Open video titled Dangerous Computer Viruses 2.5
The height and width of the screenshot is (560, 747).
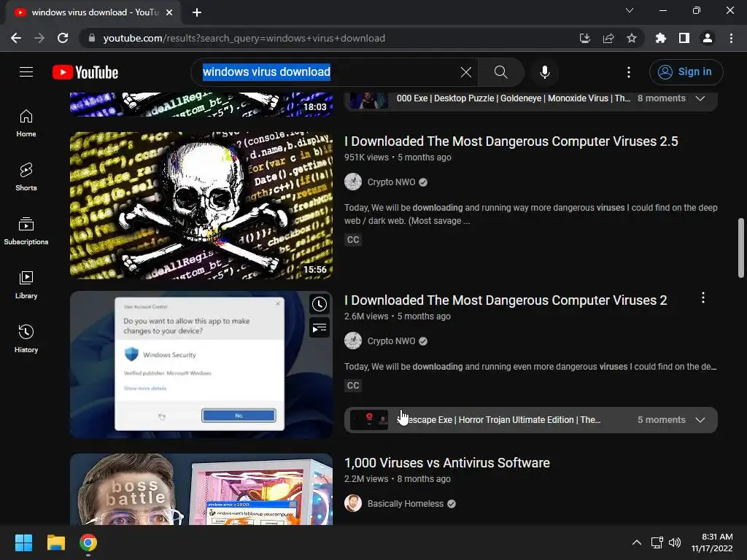pos(511,141)
